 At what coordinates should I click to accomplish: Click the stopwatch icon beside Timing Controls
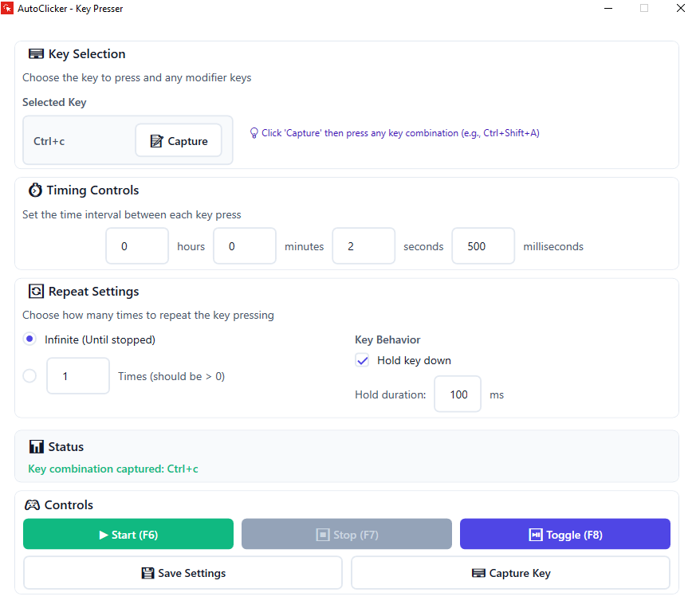point(35,190)
